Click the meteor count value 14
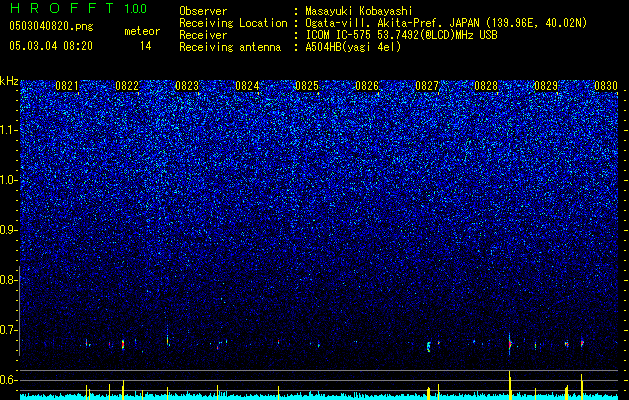629x400 pixels. pos(146,46)
